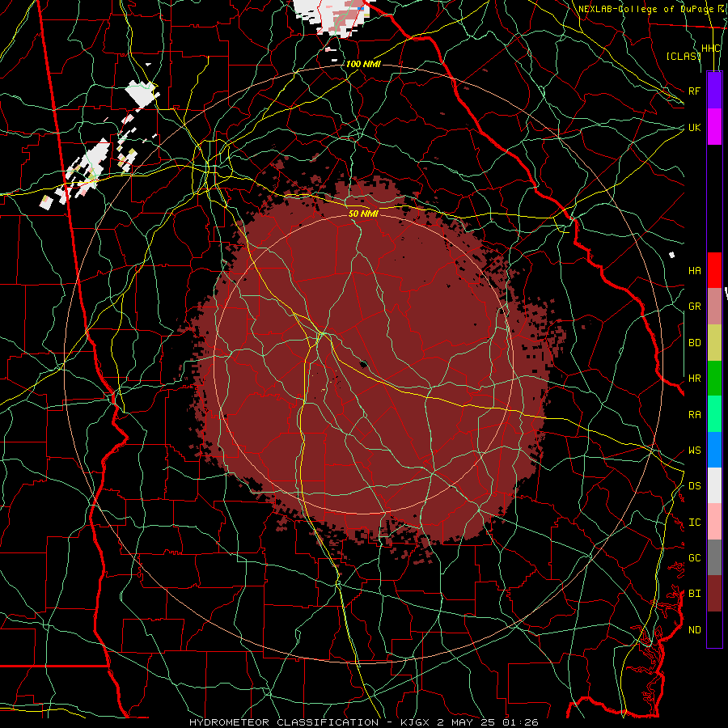
Task: Click the "HR" legend label
Action: click(695, 379)
